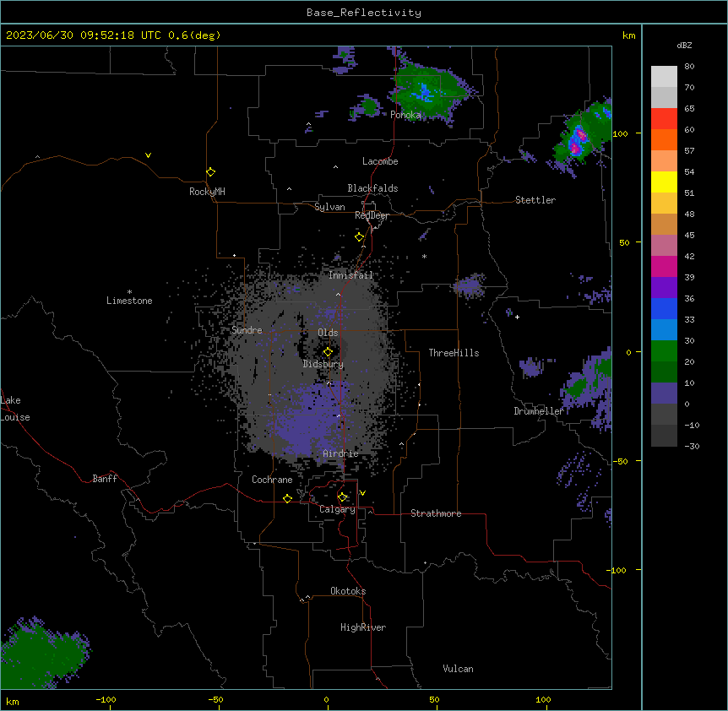Click the Blackfalds town label
728x711 pixels.
point(372,188)
